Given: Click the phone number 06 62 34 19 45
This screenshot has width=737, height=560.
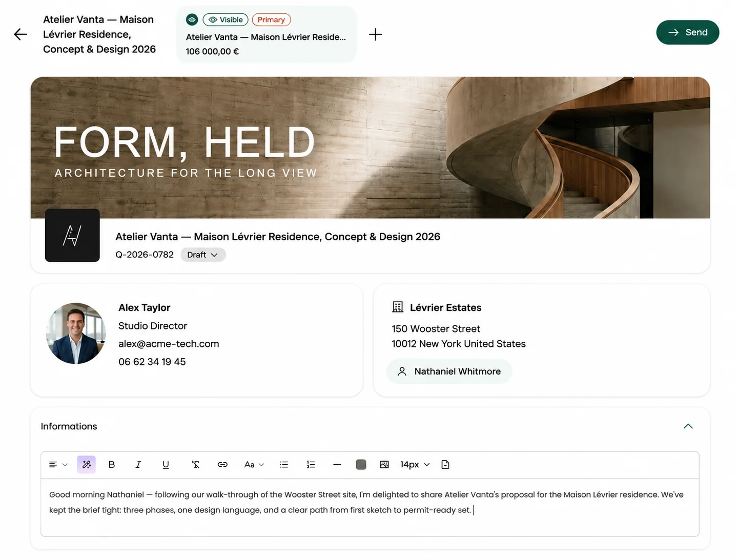Looking at the screenshot, I should (x=152, y=362).
